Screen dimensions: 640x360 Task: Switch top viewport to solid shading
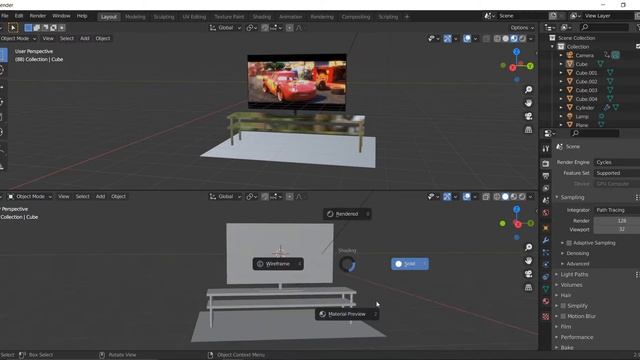point(505,38)
